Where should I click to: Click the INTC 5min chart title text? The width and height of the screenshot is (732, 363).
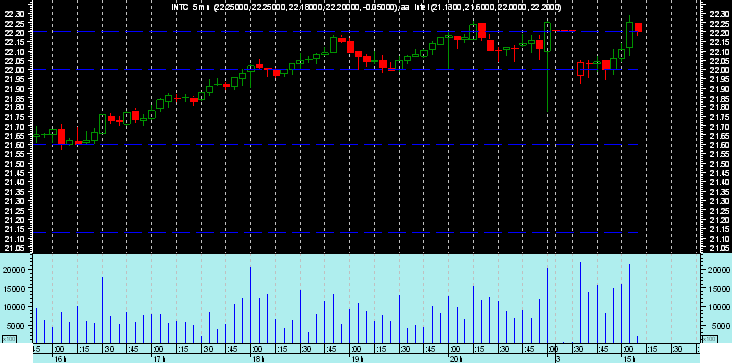[366, 7]
